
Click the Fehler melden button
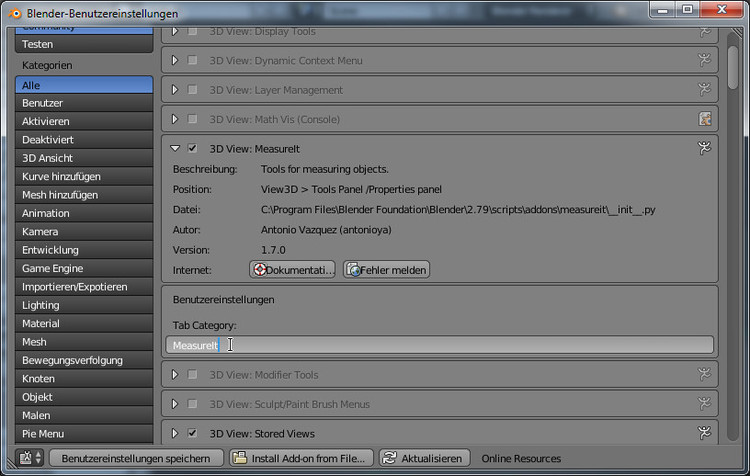[x=386, y=270]
